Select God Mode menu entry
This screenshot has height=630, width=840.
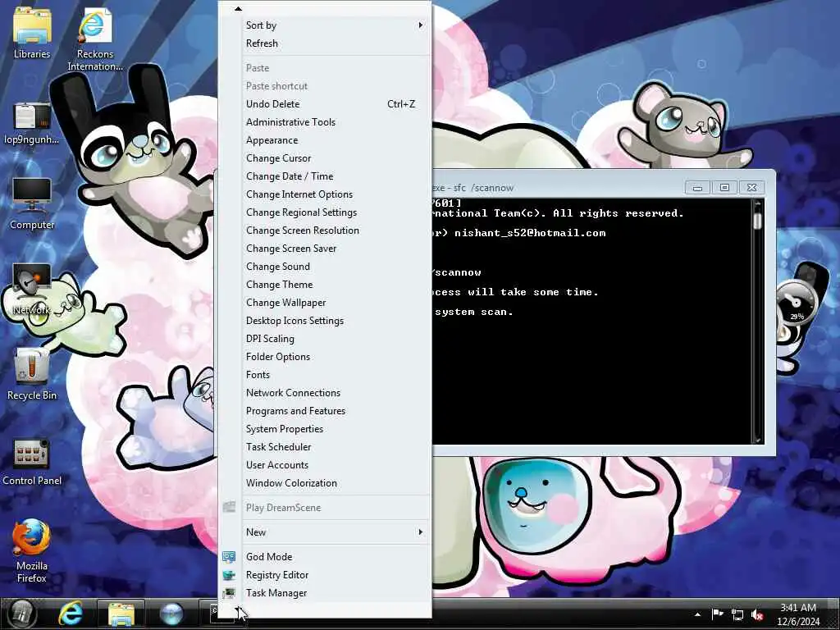[x=325, y=557]
